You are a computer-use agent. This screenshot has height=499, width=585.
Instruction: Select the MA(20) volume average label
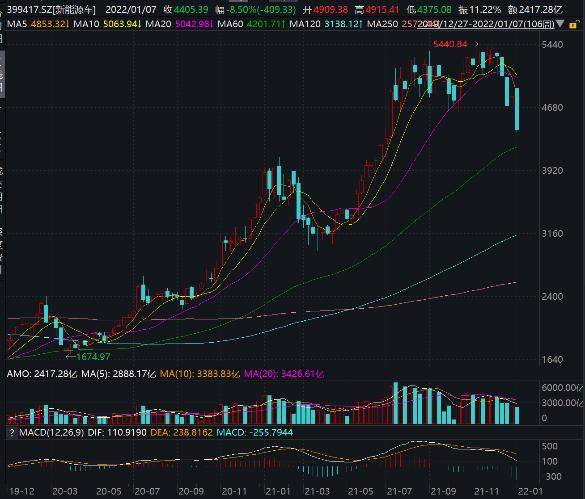pos(284,374)
